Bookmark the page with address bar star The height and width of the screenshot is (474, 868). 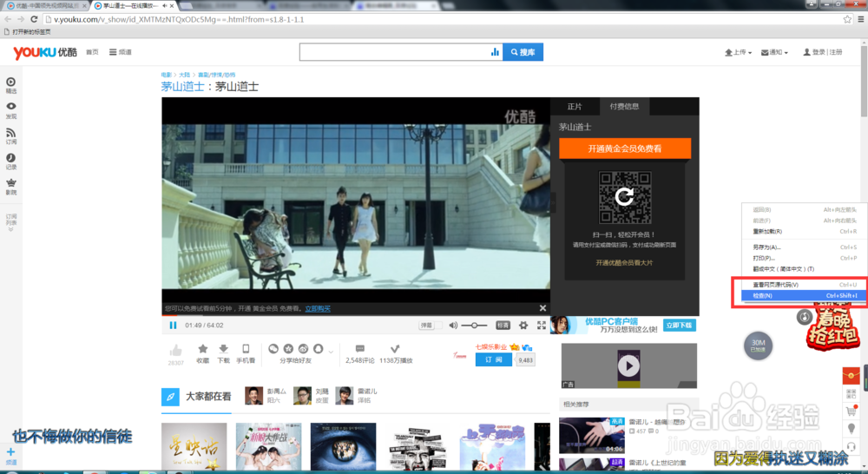point(847,19)
